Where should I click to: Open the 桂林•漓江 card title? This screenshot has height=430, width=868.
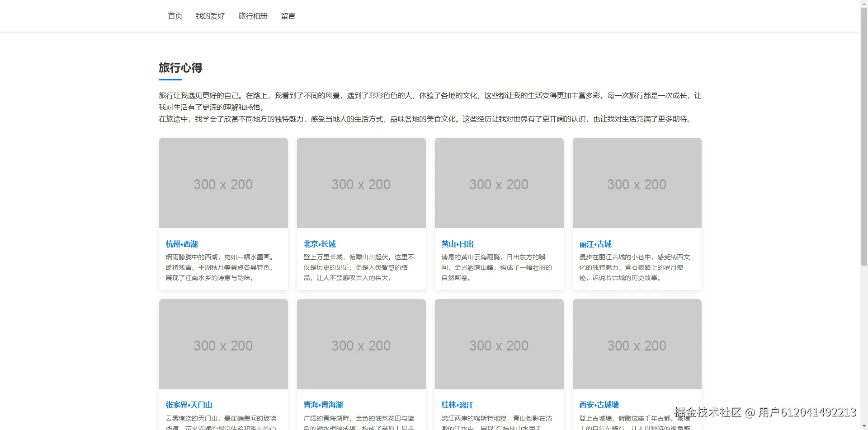coord(458,405)
